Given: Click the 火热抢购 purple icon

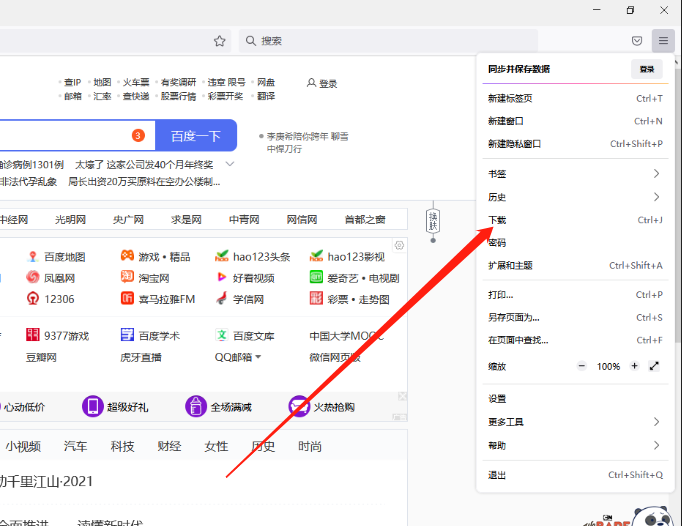Looking at the screenshot, I should click(x=299, y=406).
